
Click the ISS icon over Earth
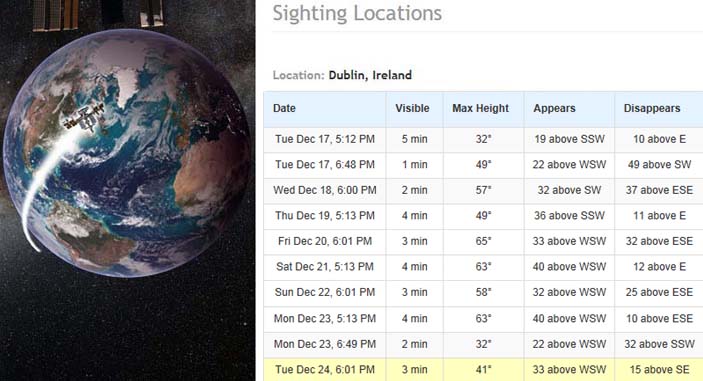[84, 118]
